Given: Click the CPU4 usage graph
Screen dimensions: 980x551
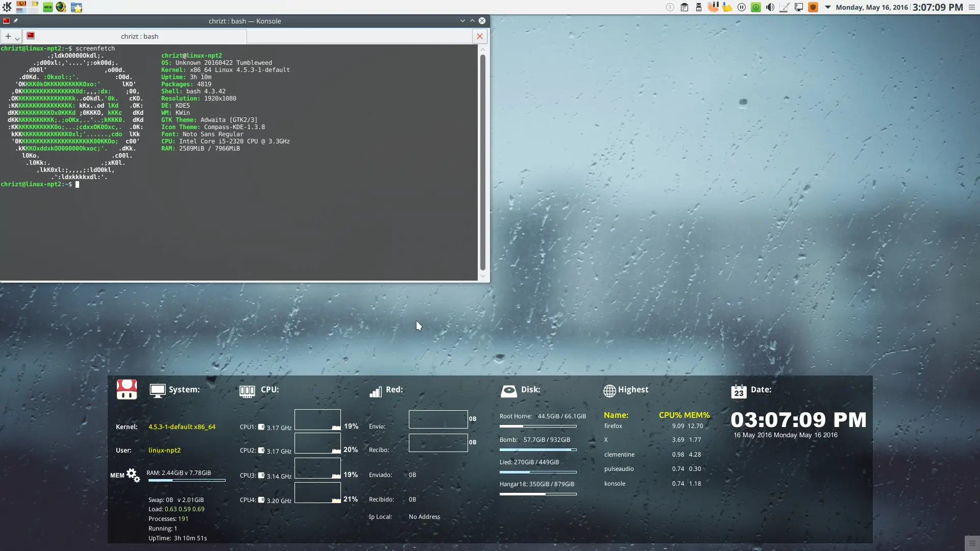Looking at the screenshot, I should (x=317, y=493).
